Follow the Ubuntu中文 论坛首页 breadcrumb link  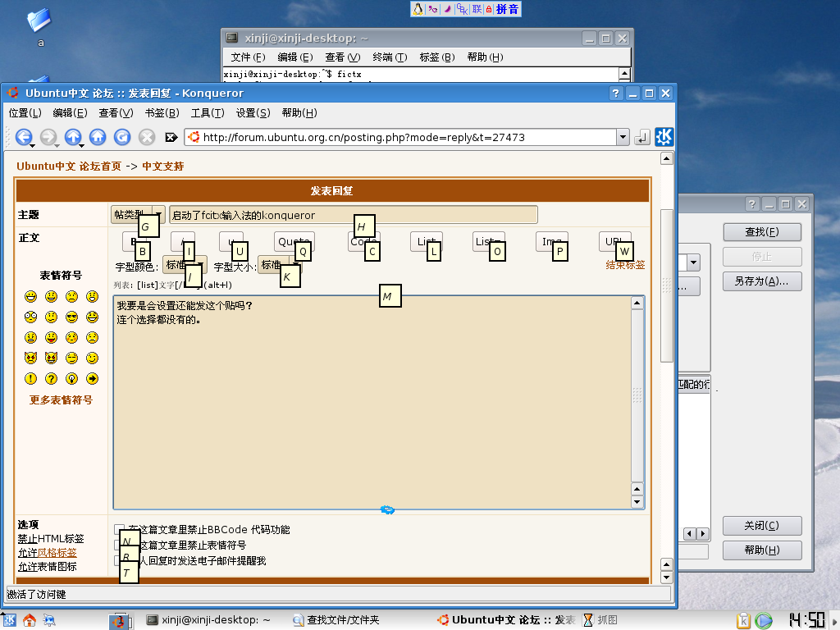point(69,166)
